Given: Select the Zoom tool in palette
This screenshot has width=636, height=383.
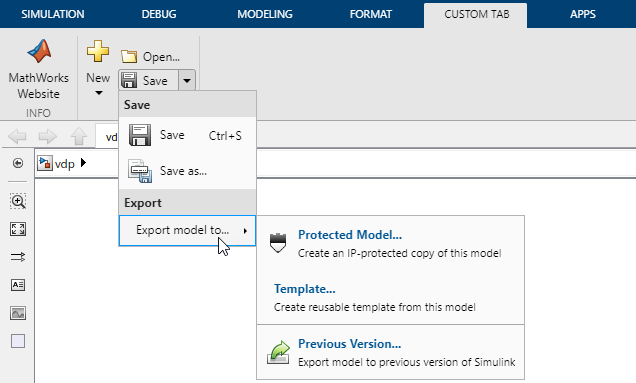Looking at the screenshot, I should 18,201.
